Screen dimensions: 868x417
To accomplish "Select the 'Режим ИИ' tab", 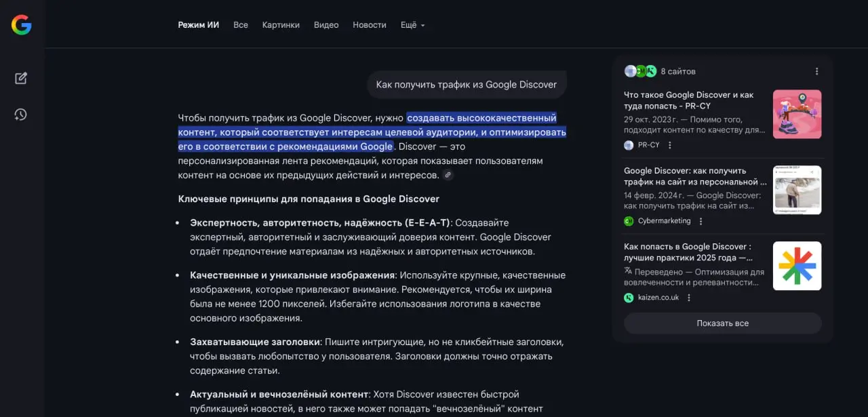I will pyautogui.click(x=199, y=25).
